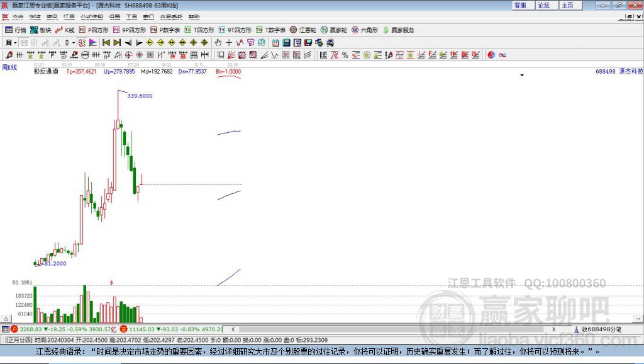This screenshot has height=364, width=644.
Task: Click the 客服 customer service button
Action: point(523,5)
